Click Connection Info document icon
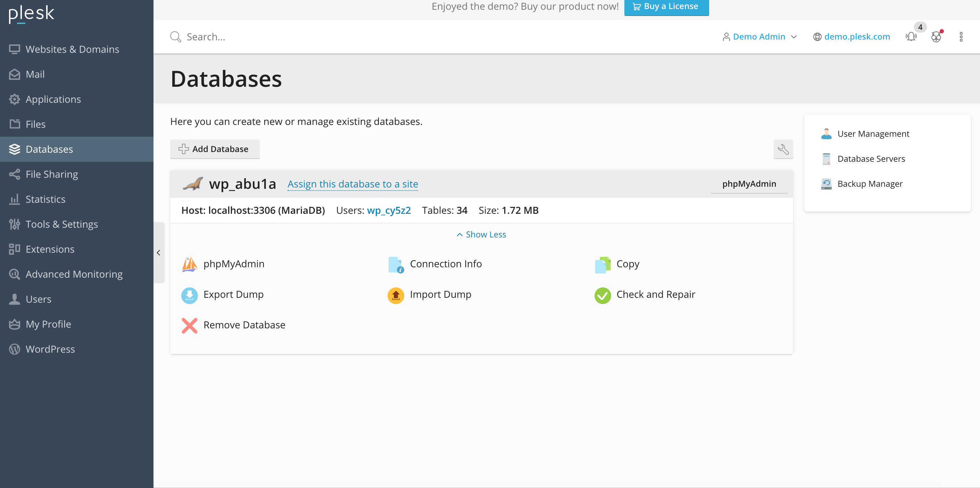Screen dimensions: 980x488 click(396, 265)
